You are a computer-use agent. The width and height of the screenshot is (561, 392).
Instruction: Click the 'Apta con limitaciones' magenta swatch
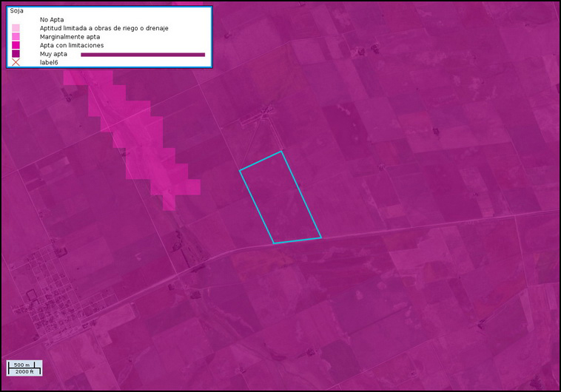click(x=16, y=45)
